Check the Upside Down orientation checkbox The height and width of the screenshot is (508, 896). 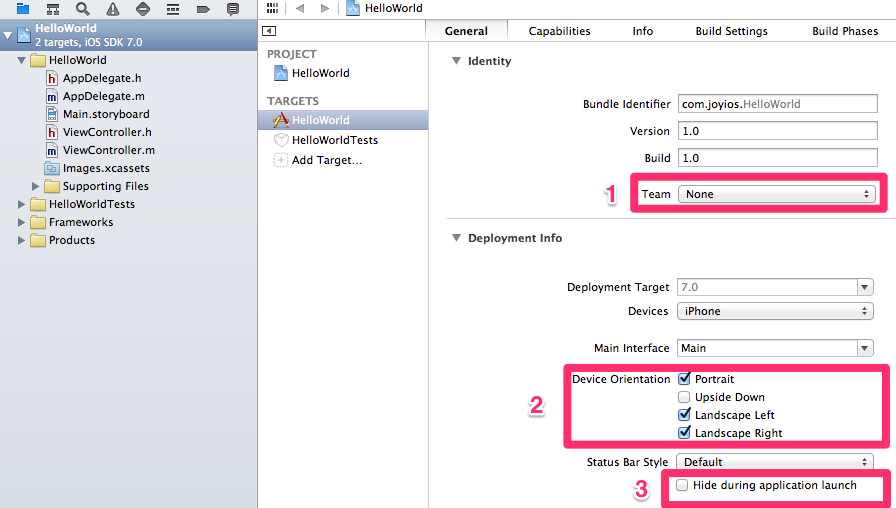[x=684, y=397]
